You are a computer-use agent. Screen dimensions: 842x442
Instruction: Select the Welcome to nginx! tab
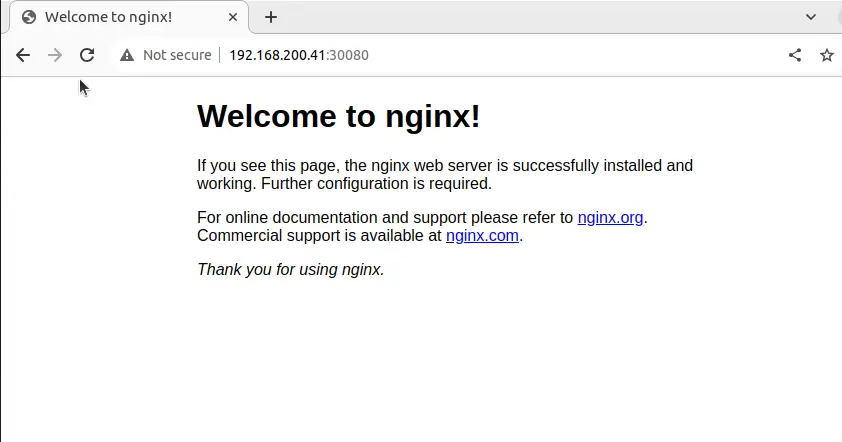click(x=129, y=17)
